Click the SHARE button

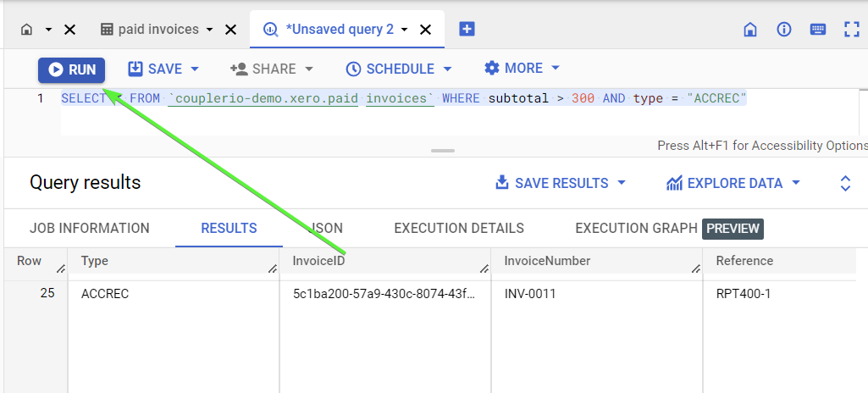tap(263, 69)
